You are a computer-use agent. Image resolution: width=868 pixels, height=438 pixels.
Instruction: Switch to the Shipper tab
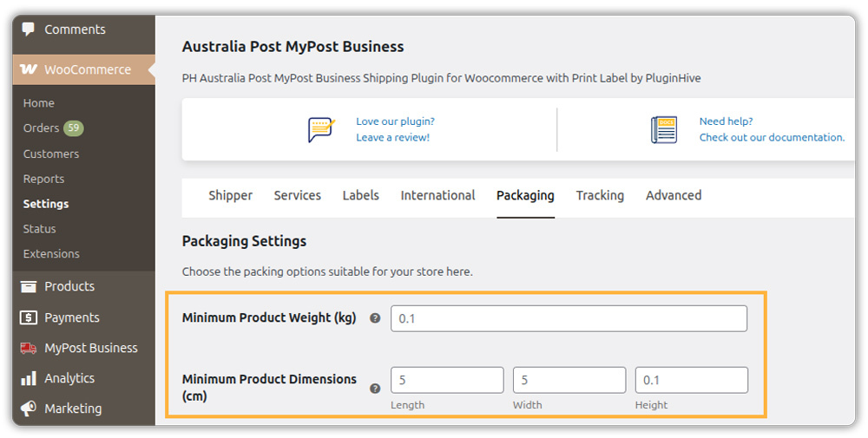(x=230, y=195)
